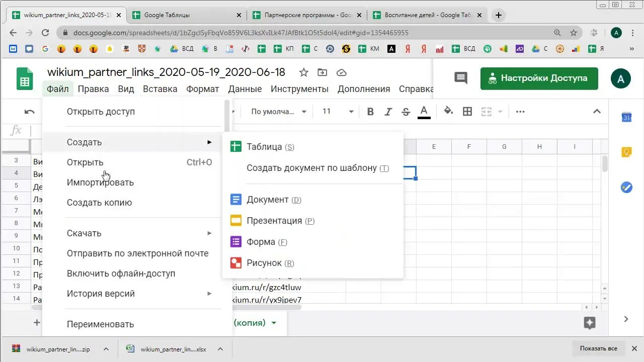Viewport: 644px width, 362px height.
Task: Click the zoom magnifier in address bar
Action: 557,33
